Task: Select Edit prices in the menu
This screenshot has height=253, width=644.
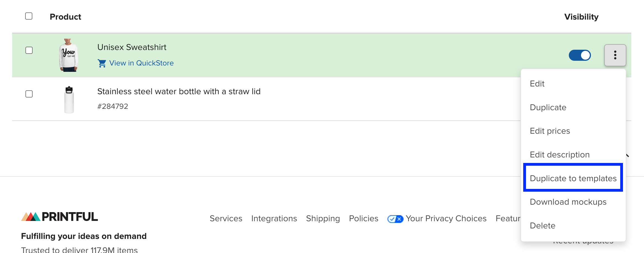Action: [550, 131]
